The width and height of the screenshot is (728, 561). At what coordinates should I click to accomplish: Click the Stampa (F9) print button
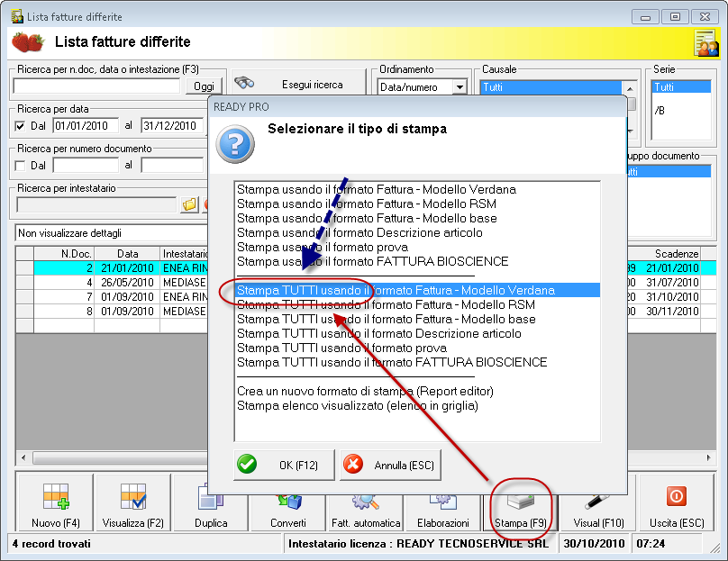[x=521, y=512]
